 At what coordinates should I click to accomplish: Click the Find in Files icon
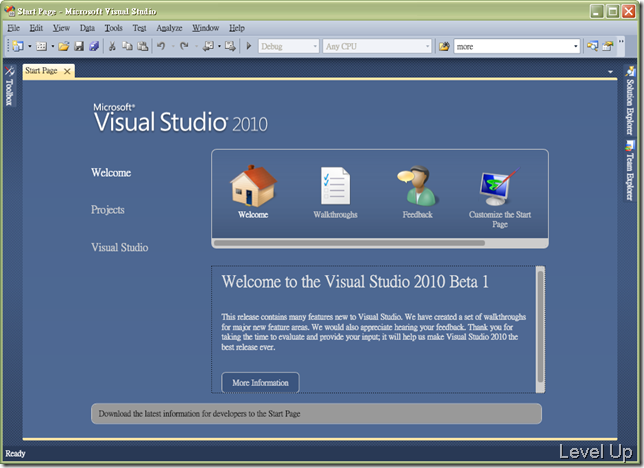pos(444,46)
